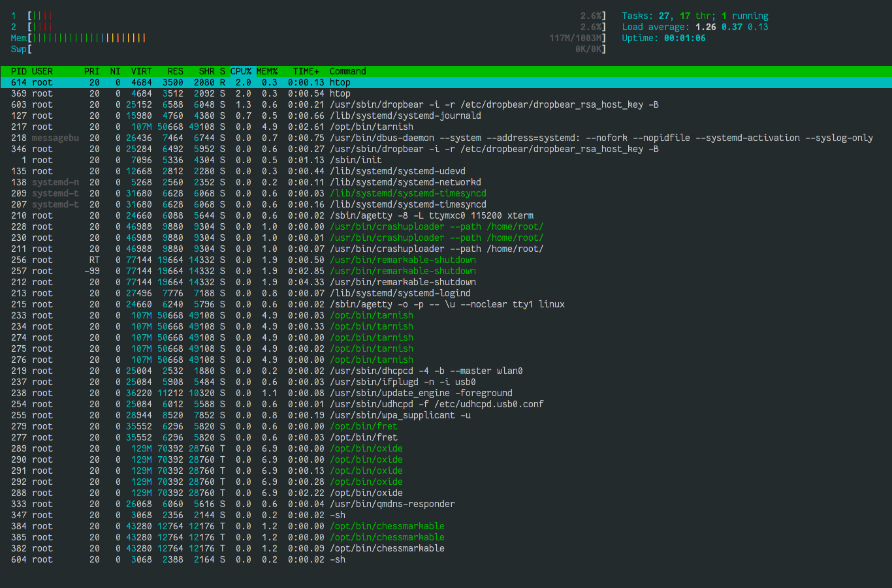The height and width of the screenshot is (588, 892).
Task: Sort by the PID column header
Action: tap(18, 71)
